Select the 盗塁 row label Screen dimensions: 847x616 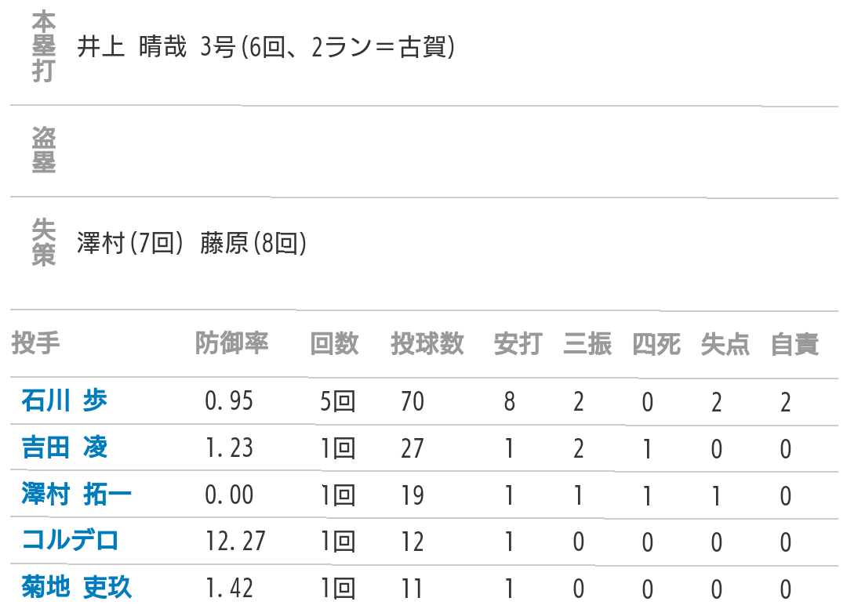pos(44,150)
